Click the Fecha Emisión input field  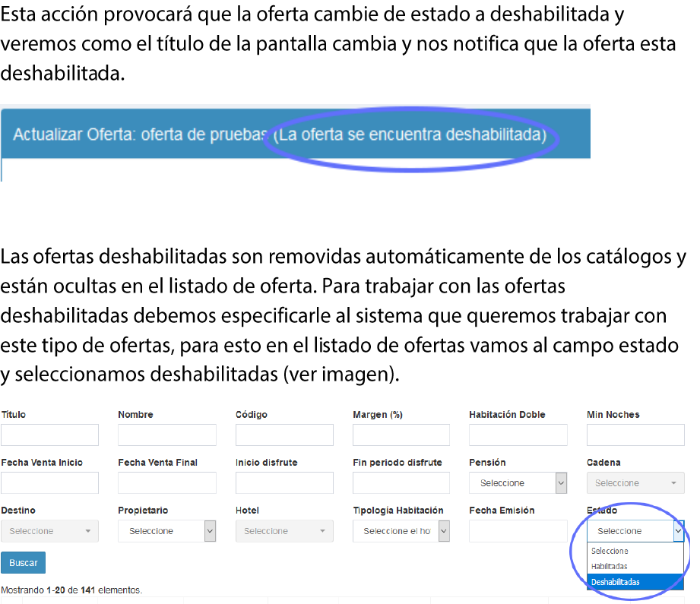518,531
